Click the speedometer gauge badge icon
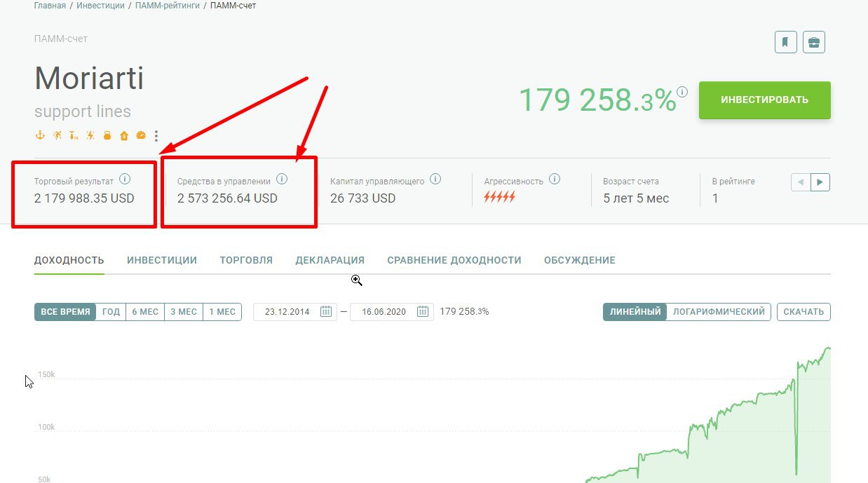This screenshot has height=483, width=868. coord(141,135)
